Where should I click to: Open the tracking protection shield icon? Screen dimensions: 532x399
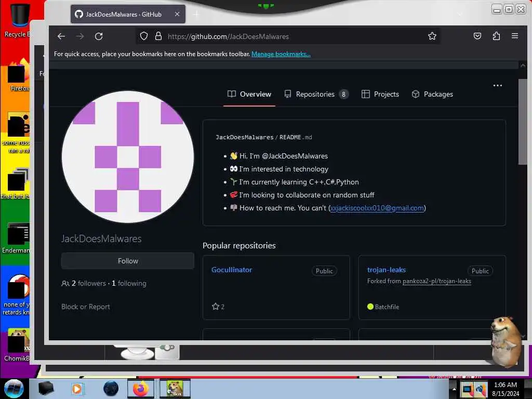[144, 36]
